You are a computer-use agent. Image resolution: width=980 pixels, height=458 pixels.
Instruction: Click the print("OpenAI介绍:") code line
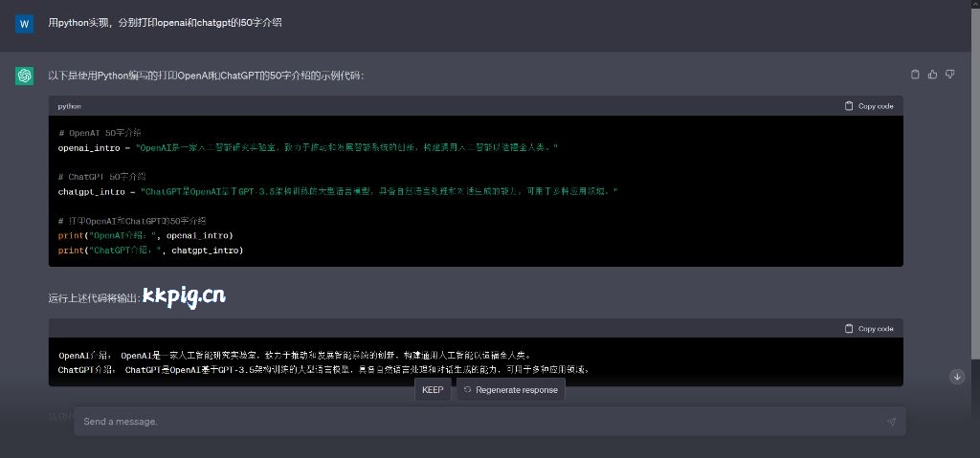click(x=145, y=235)
